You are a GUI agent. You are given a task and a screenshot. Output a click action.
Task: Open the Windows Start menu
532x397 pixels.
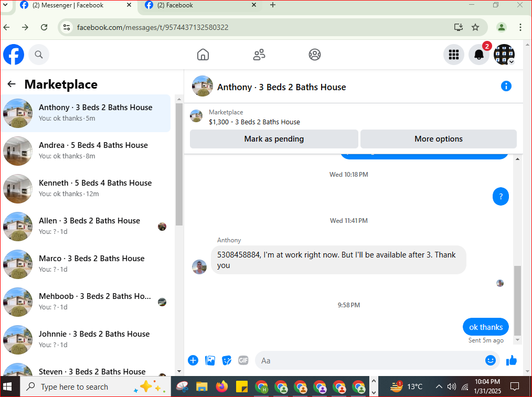click(x=7, y=387)
